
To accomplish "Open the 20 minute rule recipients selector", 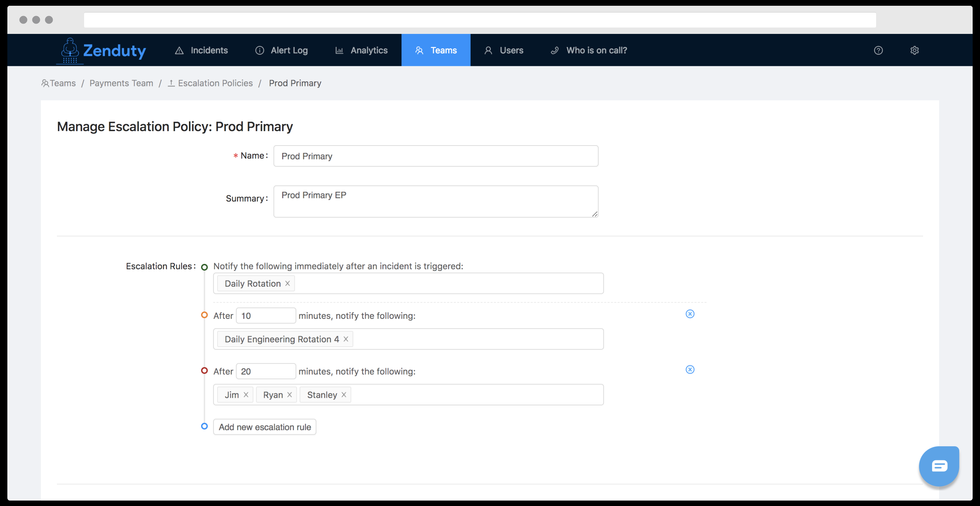I will point(408,394).
